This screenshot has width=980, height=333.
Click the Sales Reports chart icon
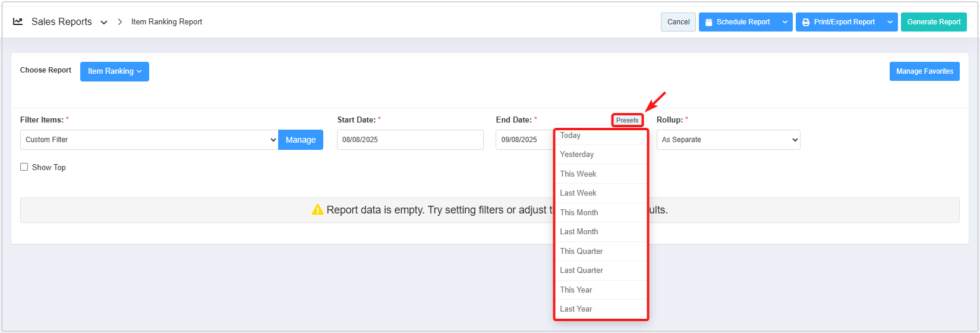point(18,22)
